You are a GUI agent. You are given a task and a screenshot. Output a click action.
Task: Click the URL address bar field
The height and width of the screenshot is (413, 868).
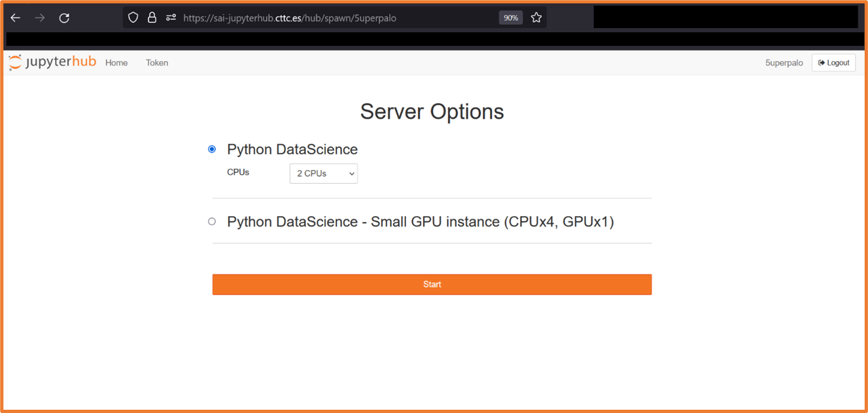coord(327,18)
